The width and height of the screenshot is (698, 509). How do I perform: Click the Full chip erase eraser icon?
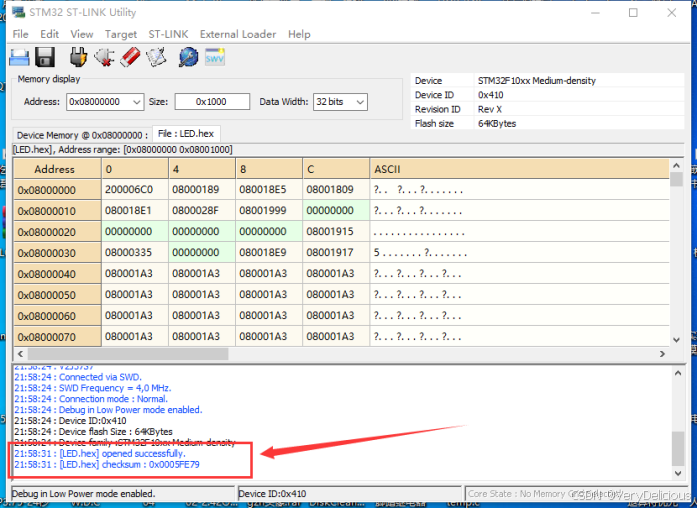pyautogui.click(x=130, y=57)
